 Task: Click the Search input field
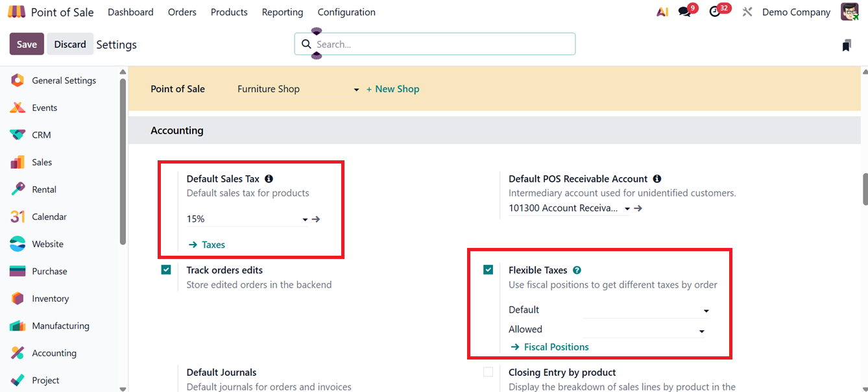tap(441, 44)
